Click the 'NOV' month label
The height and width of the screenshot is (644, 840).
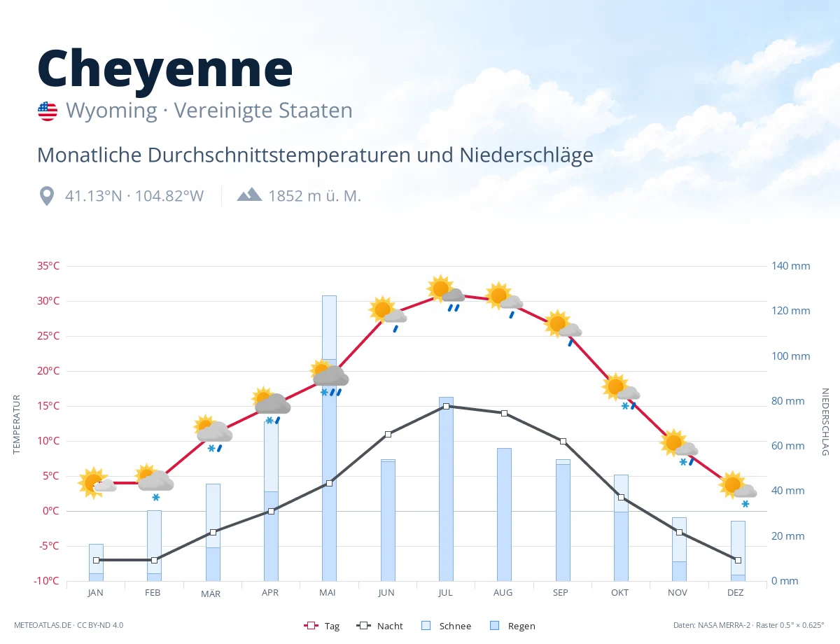click(x=678, y=592)
